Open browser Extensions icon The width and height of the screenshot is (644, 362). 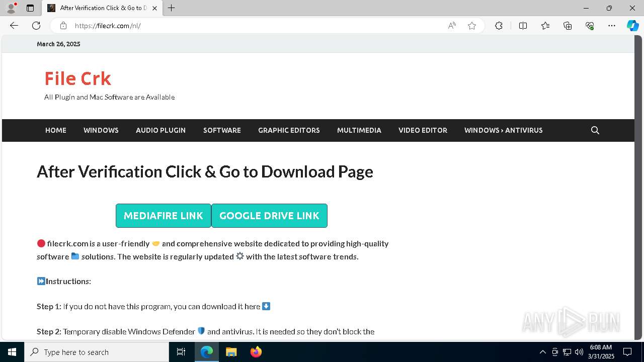click(x=499, y=26)
